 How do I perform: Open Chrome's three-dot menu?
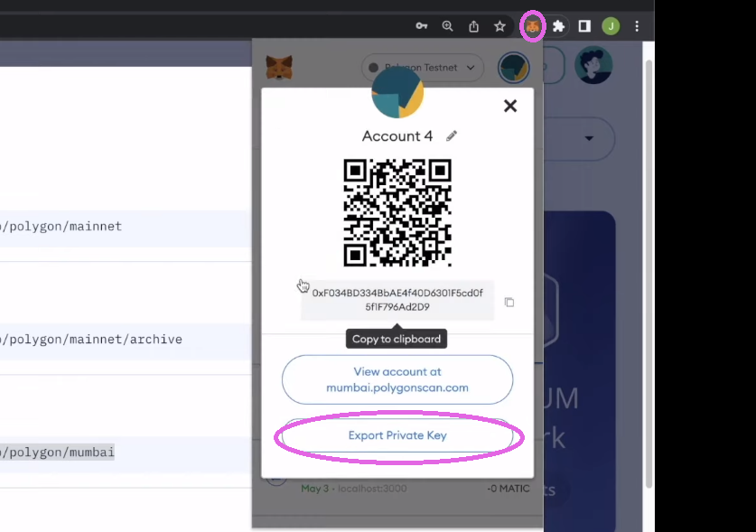[637, 26]
